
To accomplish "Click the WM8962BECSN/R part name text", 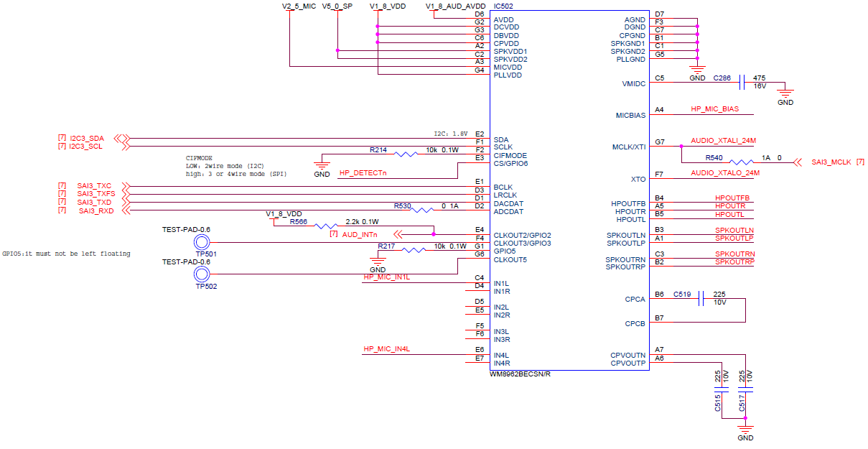I will (x=521, y=373).
